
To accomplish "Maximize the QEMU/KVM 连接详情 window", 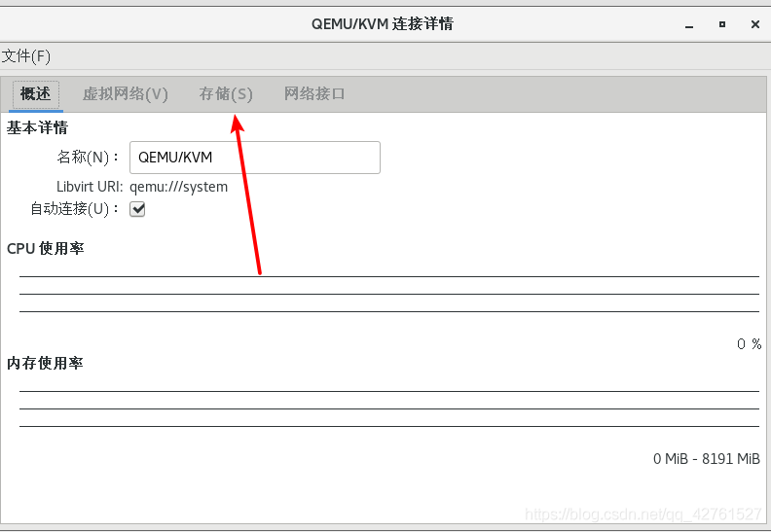I will 721,24.
